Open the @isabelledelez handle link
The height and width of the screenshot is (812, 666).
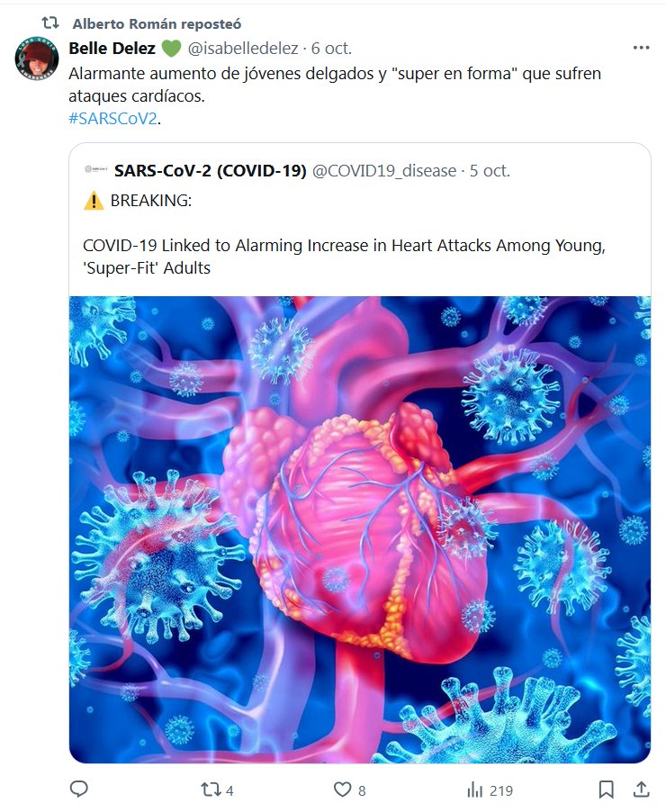coord(243,48)
